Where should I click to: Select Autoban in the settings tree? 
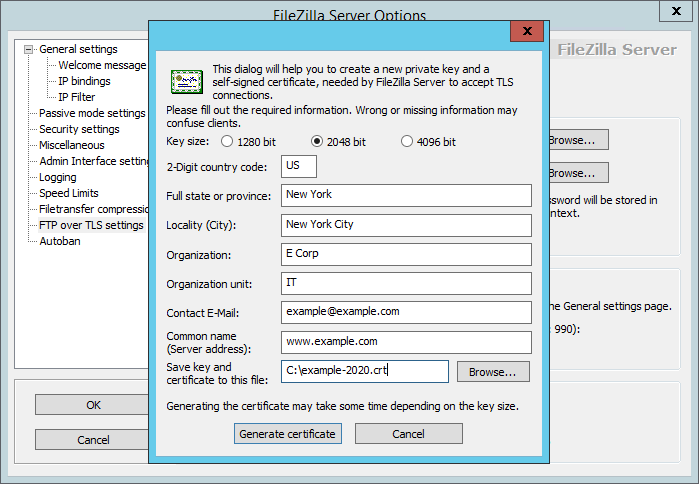60,241
